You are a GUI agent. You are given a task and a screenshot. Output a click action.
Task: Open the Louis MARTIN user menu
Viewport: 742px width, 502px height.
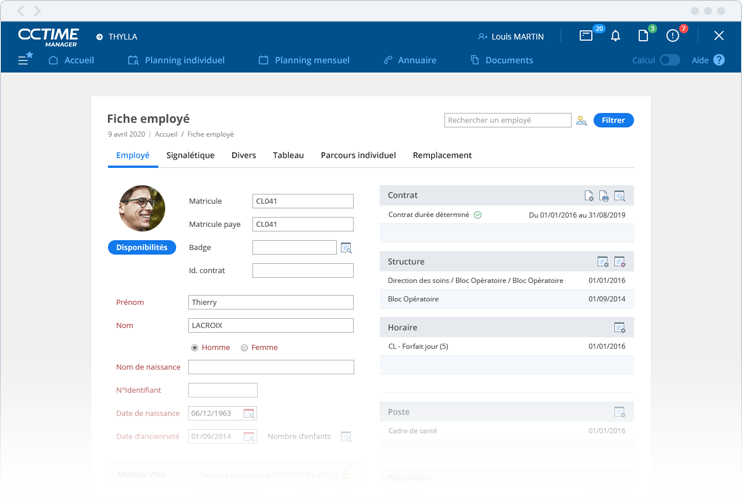point(511,37)
